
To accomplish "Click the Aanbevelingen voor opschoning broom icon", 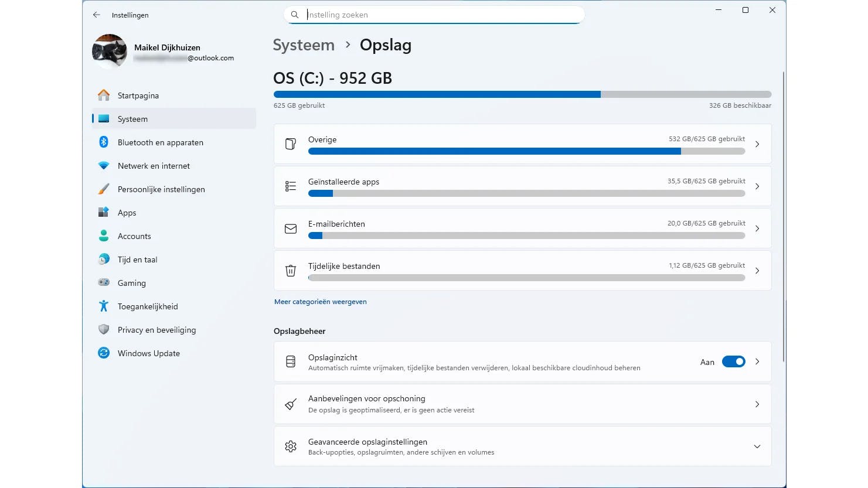I will pyautogui.click(x=291, y=404).
